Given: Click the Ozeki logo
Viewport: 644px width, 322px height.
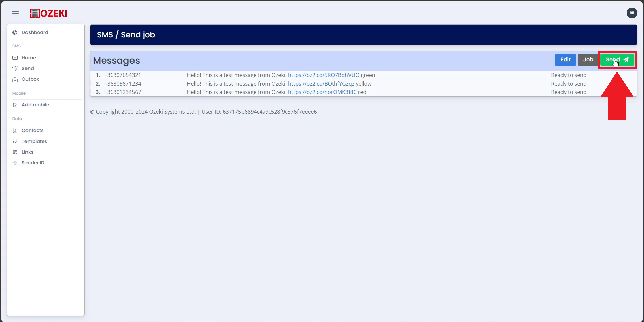Looking at the screenshot, I should [49, 13].
